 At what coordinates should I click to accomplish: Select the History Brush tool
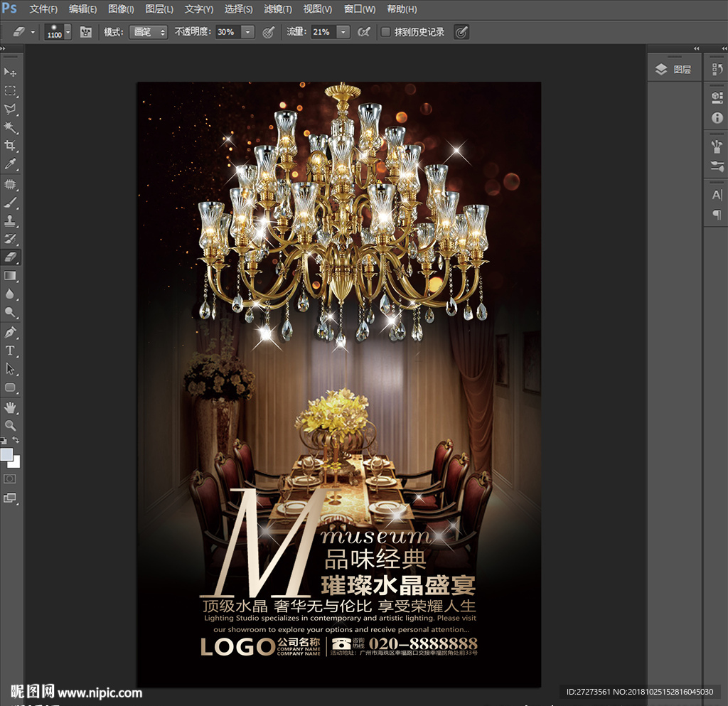pos(10,239)
